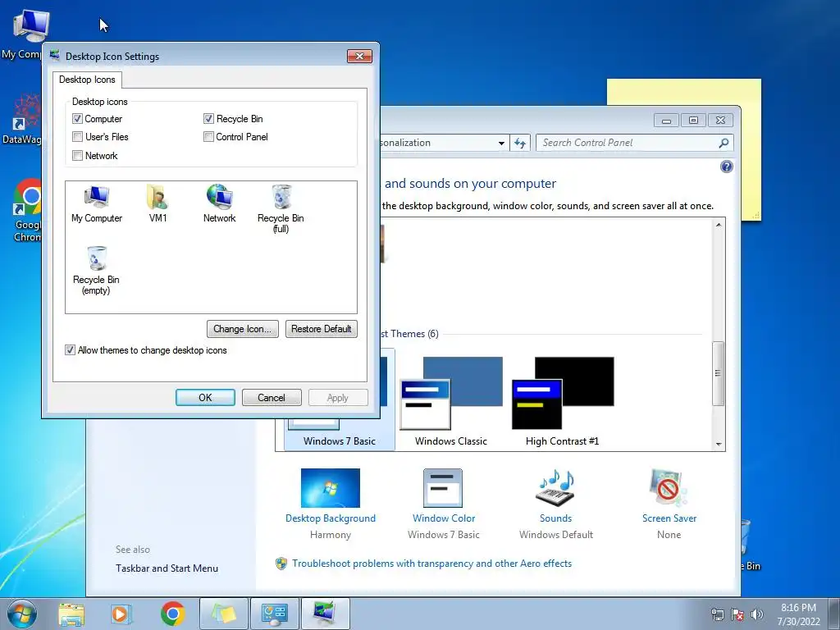This screenshot has height=630, width=840.
Task: Open the address bar dropdown in Personalization
Action: click(x=501, y=143)
